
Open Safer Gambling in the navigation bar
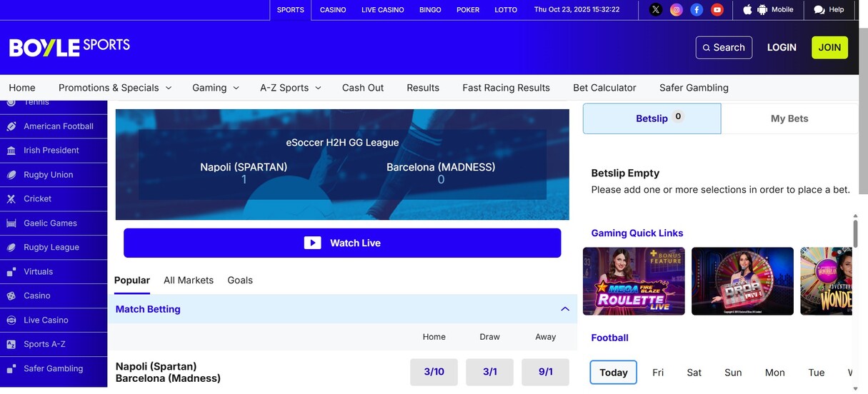694,88
